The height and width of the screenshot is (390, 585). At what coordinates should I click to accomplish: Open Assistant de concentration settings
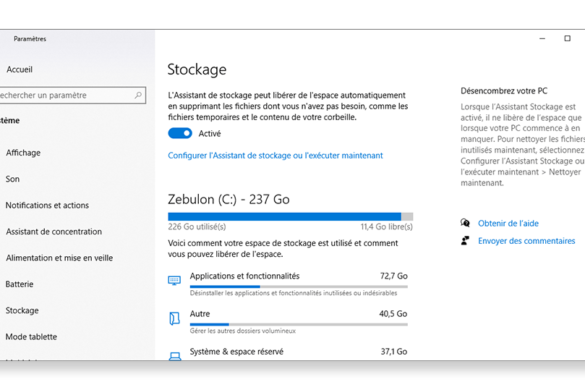click(54, 231)
